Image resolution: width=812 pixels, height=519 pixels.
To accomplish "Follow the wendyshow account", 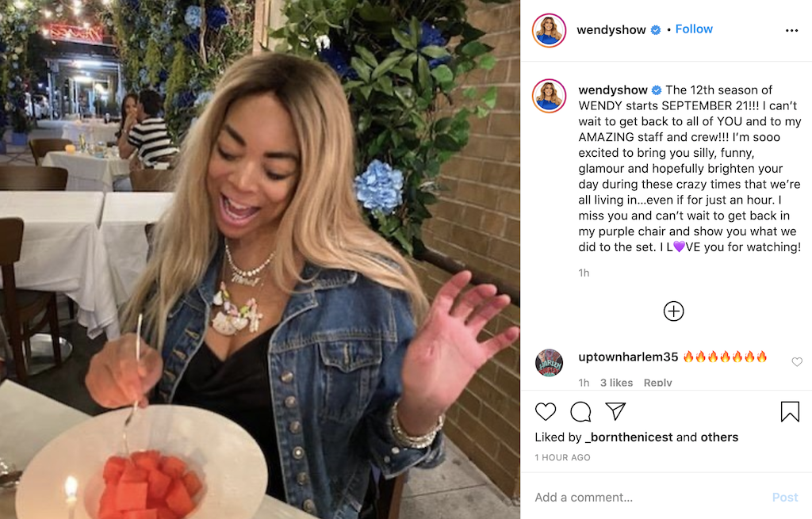I will [694, 29].
